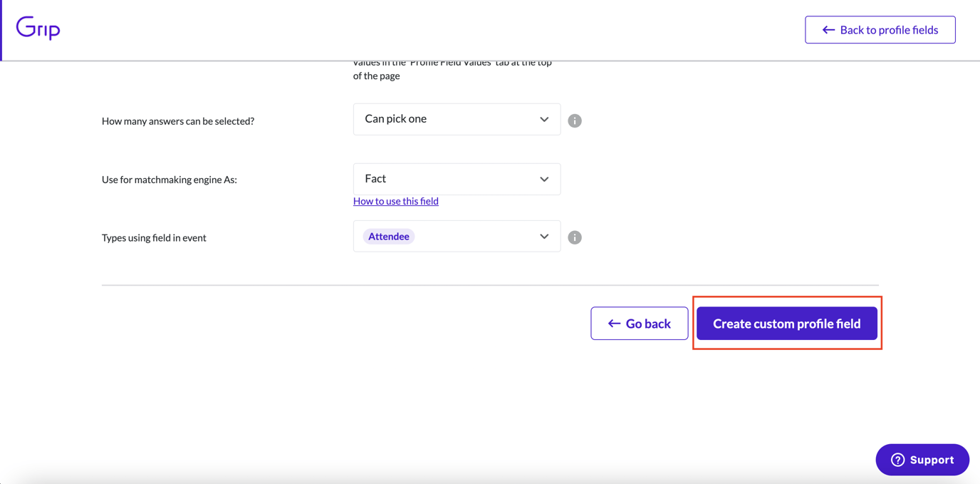Select the 'Attendee' chip

(x=388, y=236)
